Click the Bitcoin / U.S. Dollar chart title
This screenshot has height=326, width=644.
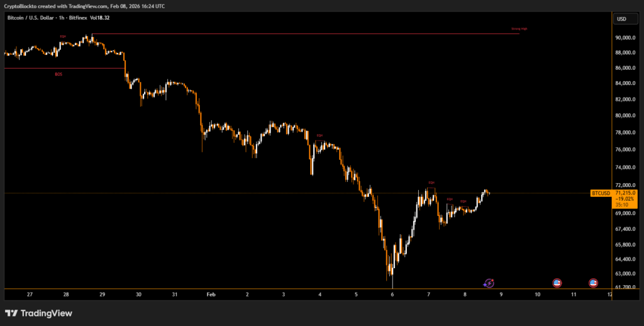(x=31, y=18)
